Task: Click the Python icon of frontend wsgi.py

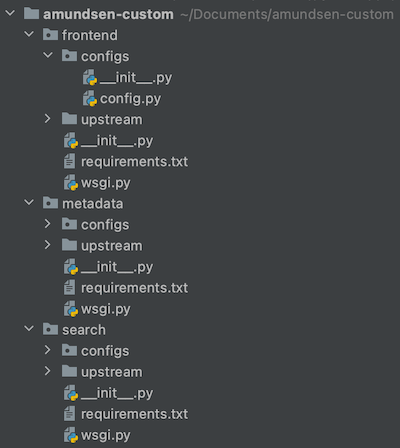Action: (x=71, y=183)
